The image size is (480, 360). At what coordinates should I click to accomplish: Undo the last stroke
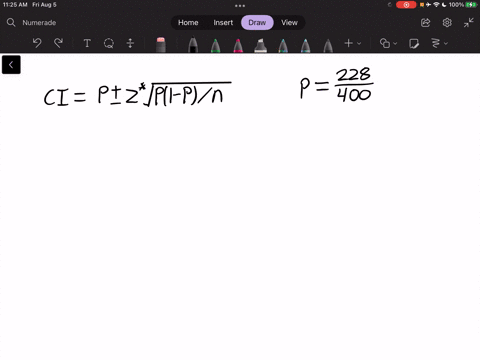[37, 43]
